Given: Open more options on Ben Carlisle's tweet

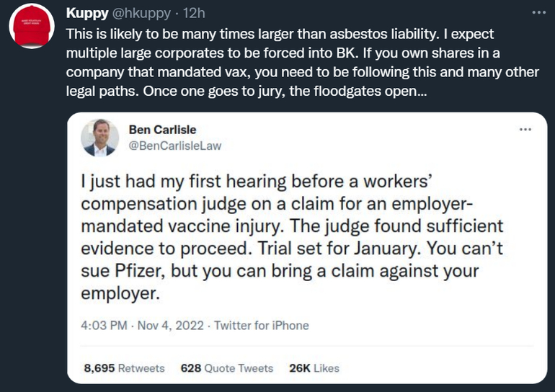Looking at the screenshot, I should 525,130.
